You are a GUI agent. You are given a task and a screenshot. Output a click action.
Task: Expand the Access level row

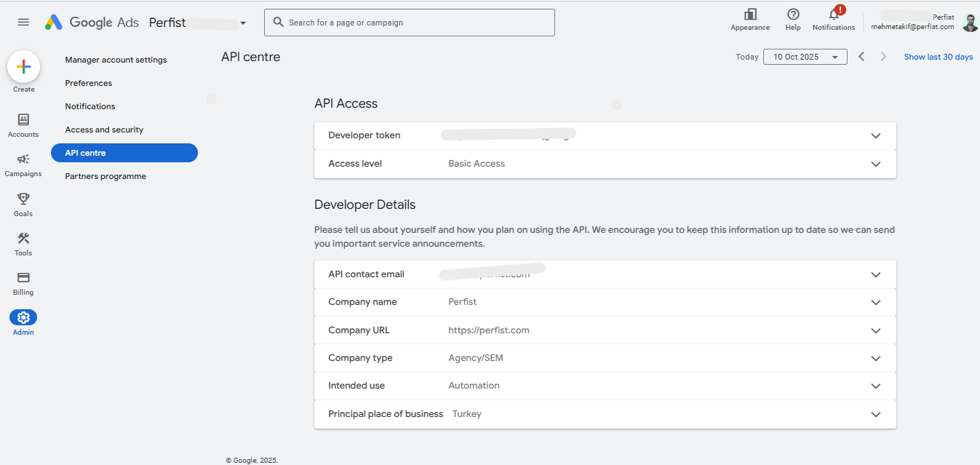tap(875, 164)
